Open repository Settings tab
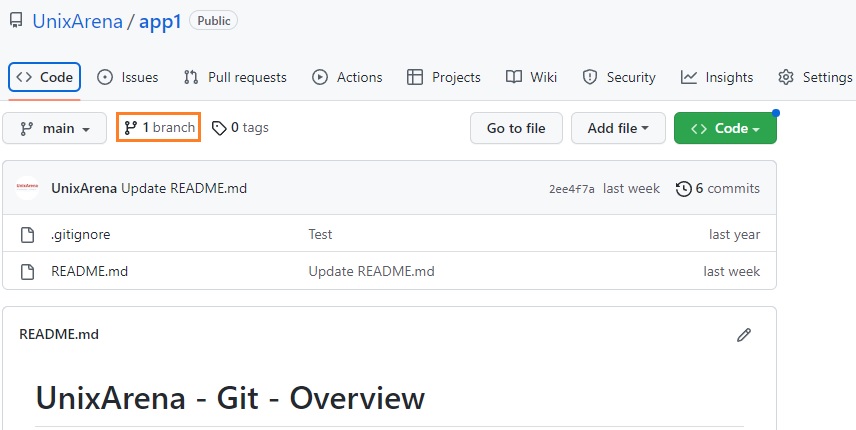This screenshot has height=430, width=856. tap(815, 77)
